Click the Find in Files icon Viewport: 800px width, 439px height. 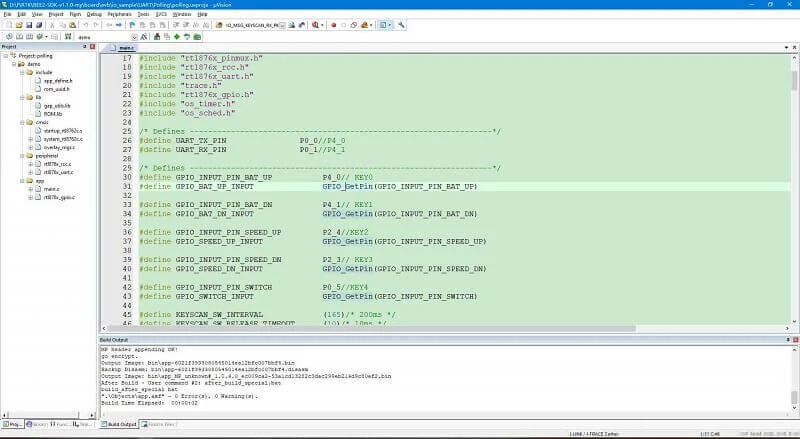(x=219, y=25)
